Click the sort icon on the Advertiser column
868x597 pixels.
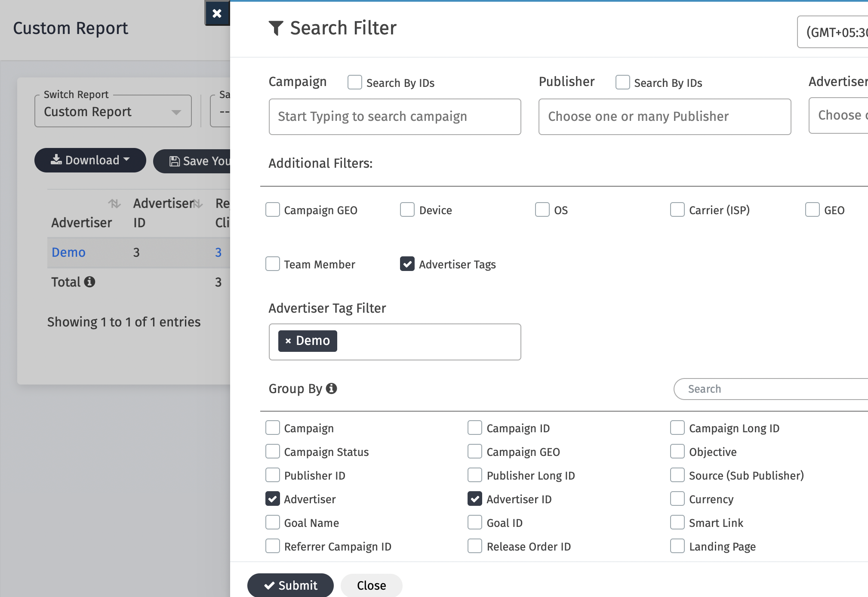tap(114, 204)
